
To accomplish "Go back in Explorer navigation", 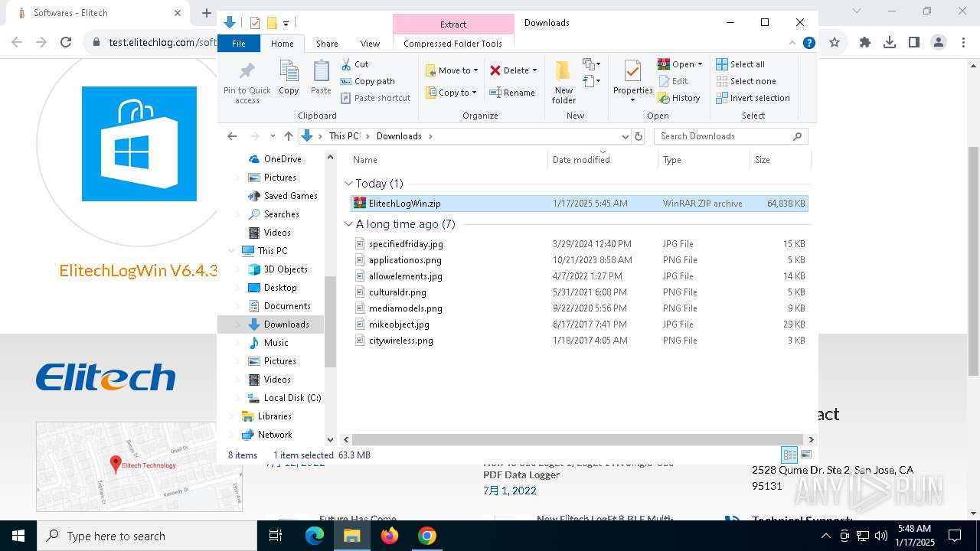I will click(232, 136).
